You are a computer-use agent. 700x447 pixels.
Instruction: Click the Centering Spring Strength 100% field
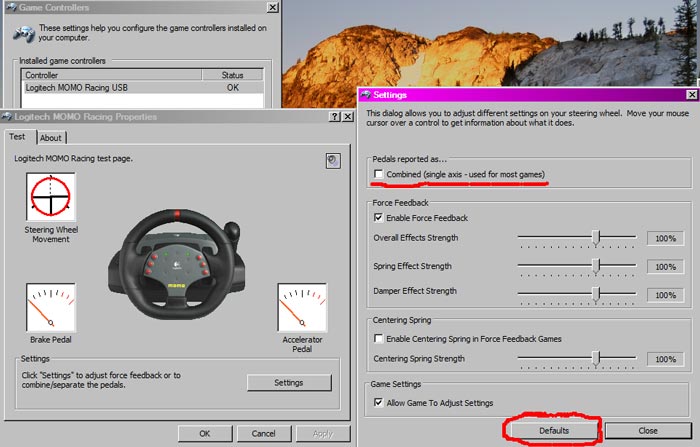[666, 359]
